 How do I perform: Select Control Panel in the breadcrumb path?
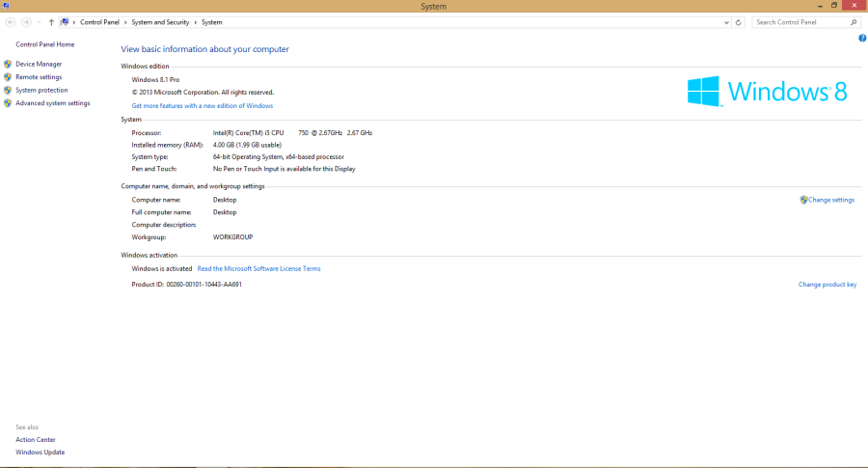(99, 21)
